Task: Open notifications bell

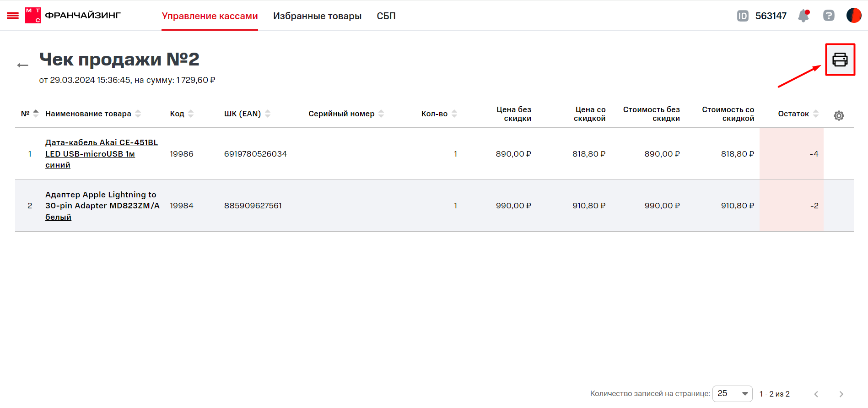Action: tap(803, 16)
